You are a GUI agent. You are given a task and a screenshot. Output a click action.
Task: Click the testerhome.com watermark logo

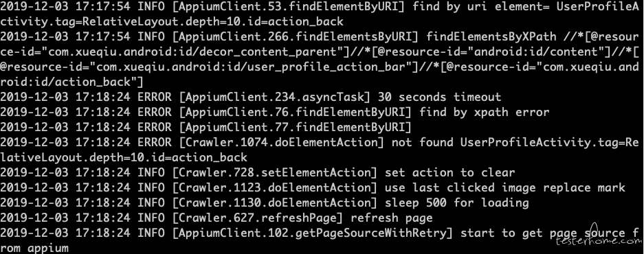pos(599,235)
